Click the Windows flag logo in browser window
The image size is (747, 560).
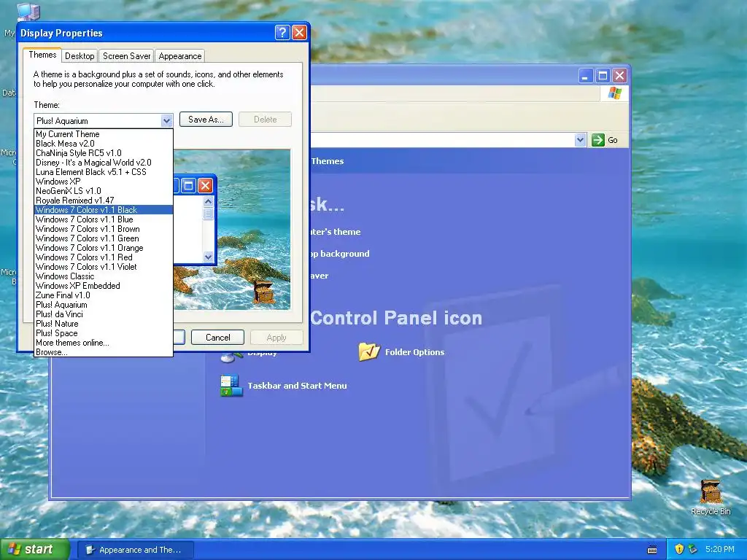coord(614,93)
